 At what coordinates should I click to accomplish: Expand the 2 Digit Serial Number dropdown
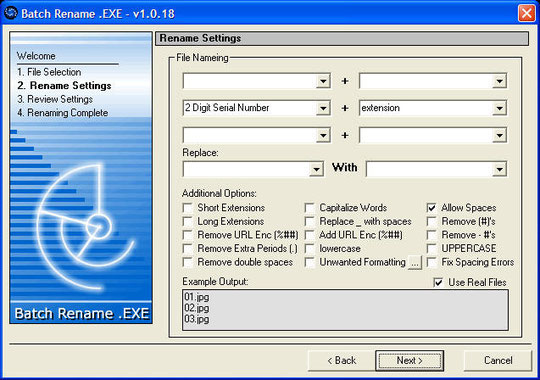[323, 108]
